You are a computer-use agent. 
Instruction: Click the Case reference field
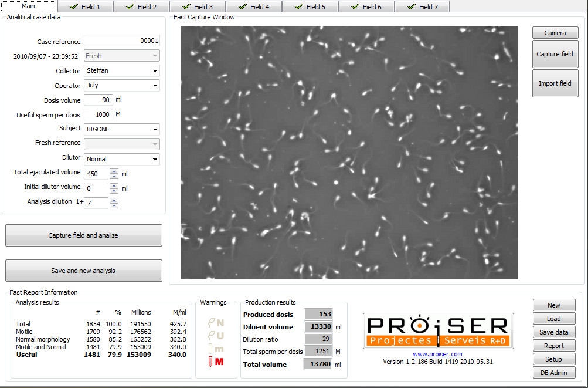pos(122,41)
